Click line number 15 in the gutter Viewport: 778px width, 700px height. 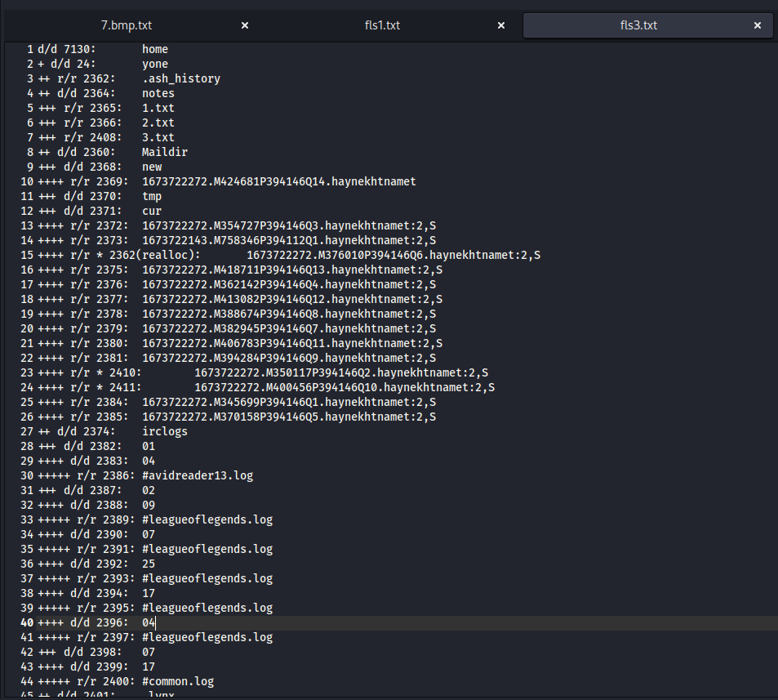(27, 255)
